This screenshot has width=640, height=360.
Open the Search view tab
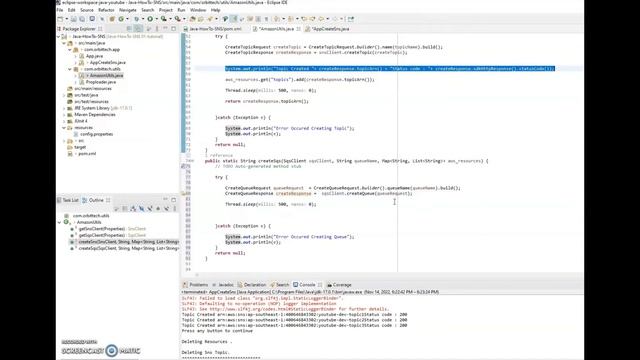tap(279, 285)
